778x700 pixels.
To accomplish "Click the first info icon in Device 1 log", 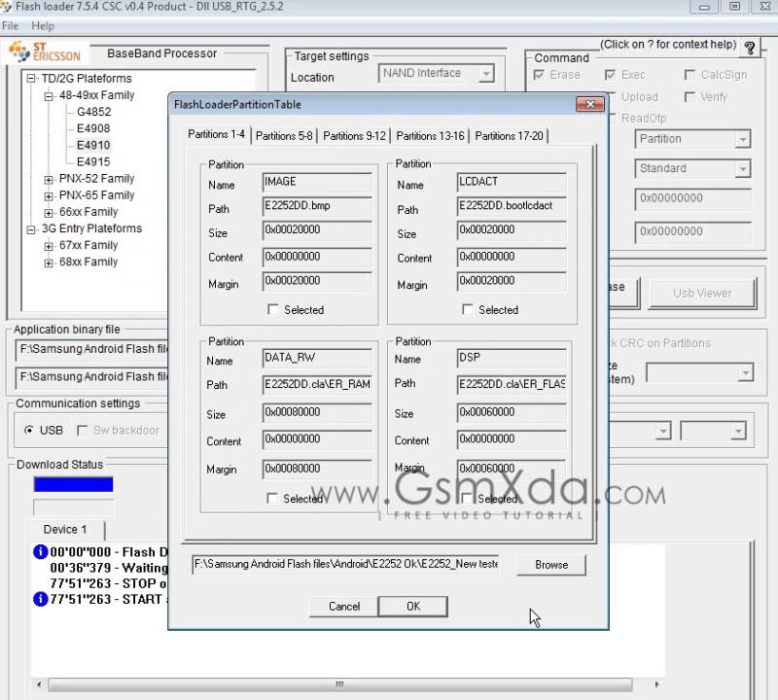I will (x=40, y=551).
